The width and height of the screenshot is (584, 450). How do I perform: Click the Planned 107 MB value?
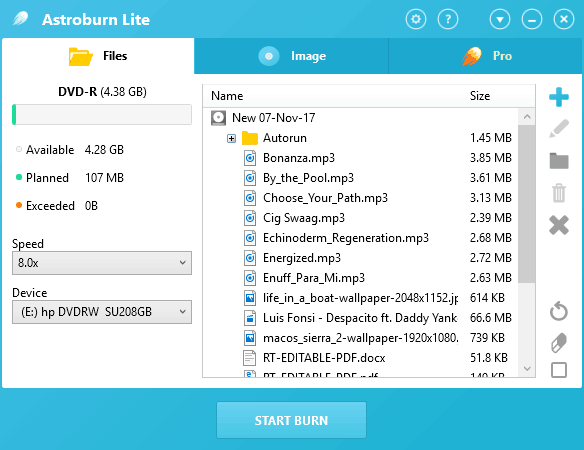tap(104, 178)
